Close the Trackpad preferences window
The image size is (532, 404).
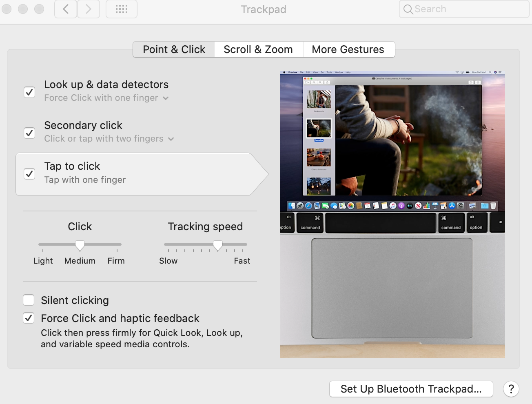[x=7, y=9]
